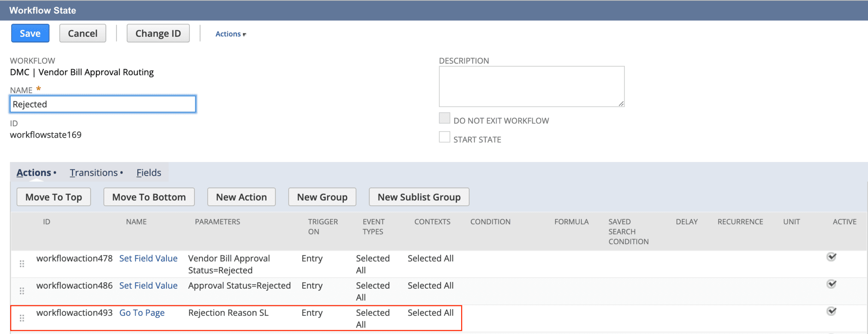This screenshot has width=868, height=334.
Task: Select the Actions subtab
Action: pos(34,173)
